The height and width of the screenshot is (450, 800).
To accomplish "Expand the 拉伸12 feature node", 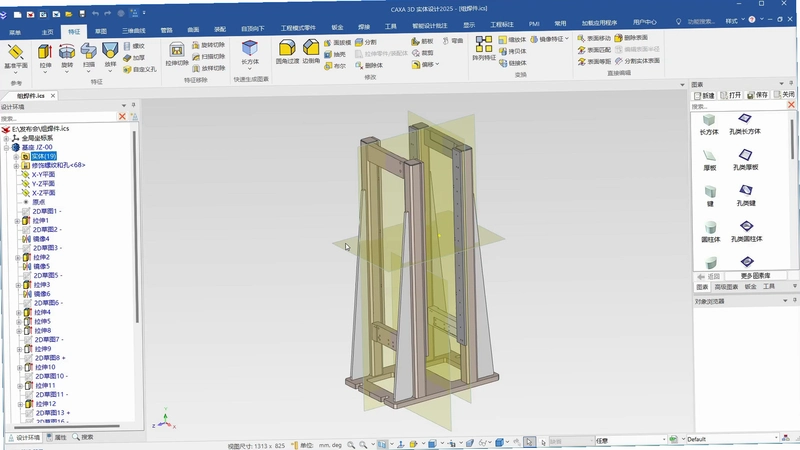I will point(20,404).
